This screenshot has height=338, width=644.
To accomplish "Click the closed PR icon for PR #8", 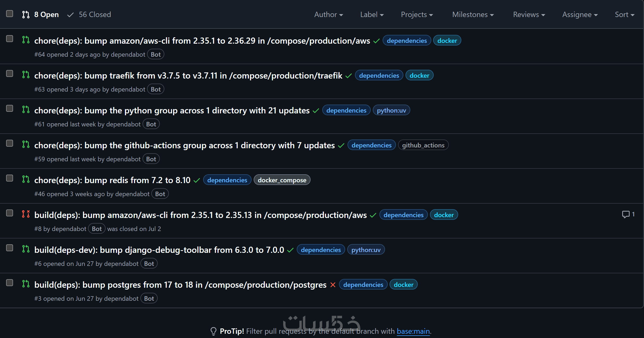I will [x=26, y=214].
